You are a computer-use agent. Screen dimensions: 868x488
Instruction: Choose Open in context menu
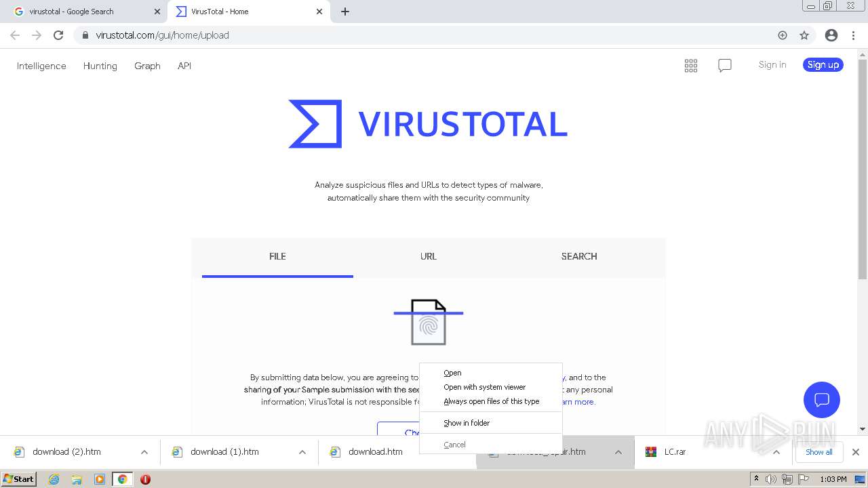click(491, 373)
